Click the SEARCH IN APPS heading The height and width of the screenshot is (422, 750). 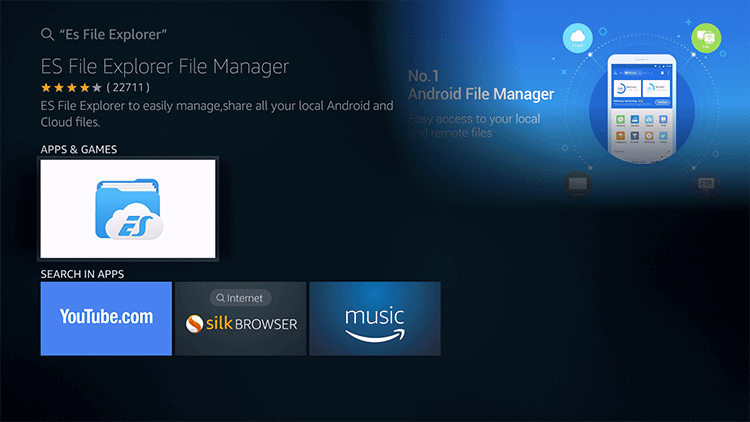[82, 274]
